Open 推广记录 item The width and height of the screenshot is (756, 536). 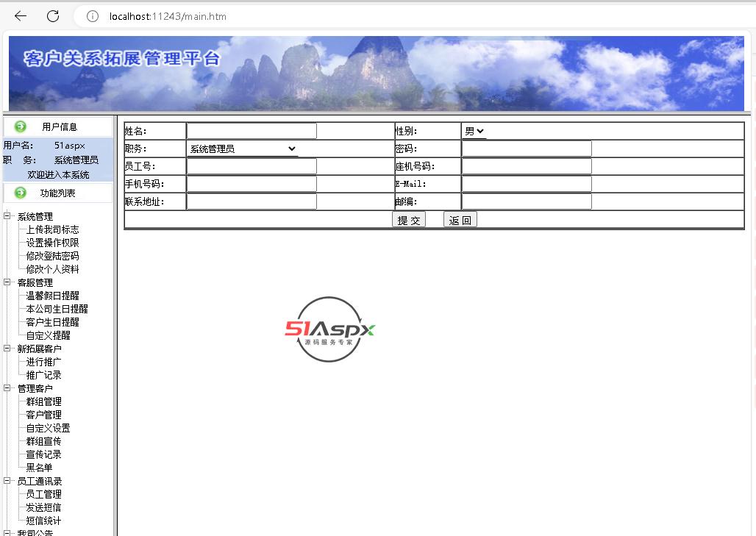pos(44,375)
